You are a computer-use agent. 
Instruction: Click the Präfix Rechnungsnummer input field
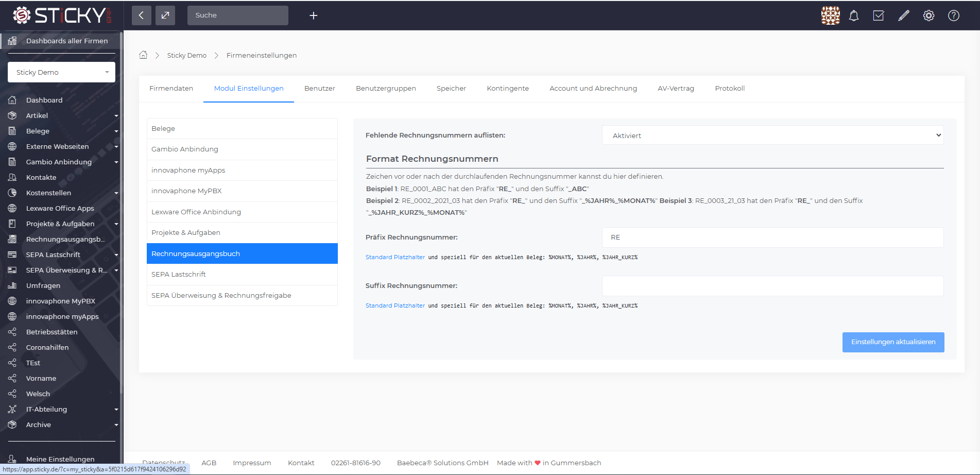coord(772,237)
